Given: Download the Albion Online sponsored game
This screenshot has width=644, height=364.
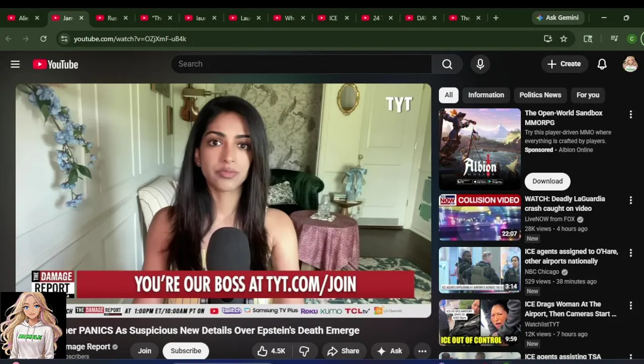Looking at the screenshot, I should (x=548, y=181).
